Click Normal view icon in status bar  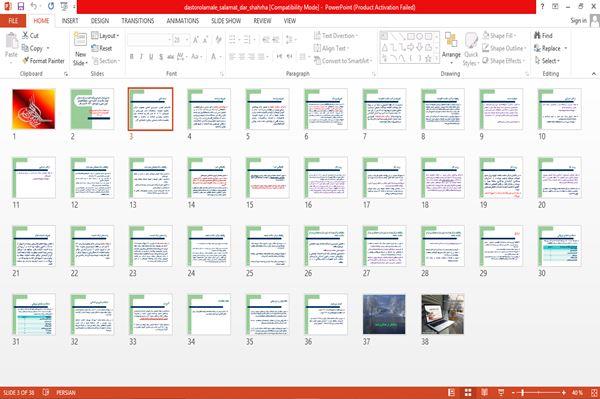[x=452, y=392]
